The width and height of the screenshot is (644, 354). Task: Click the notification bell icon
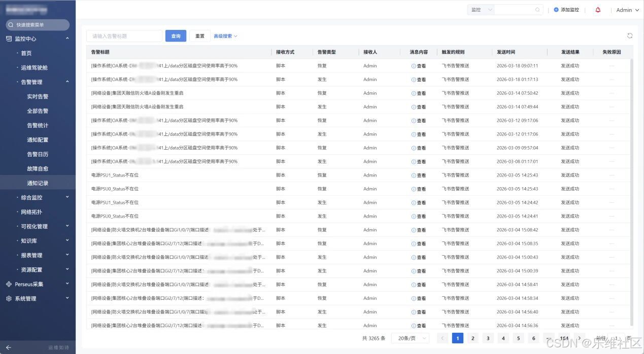tap(598, 10)
